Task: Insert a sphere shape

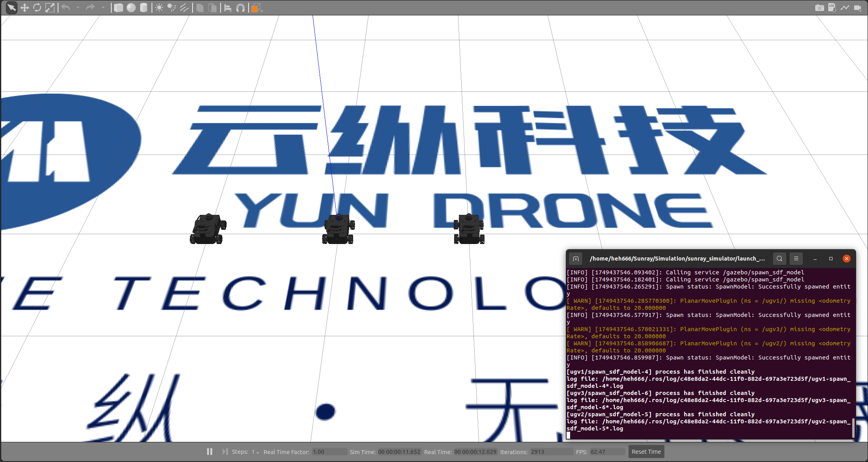Action: coord(131,7)
